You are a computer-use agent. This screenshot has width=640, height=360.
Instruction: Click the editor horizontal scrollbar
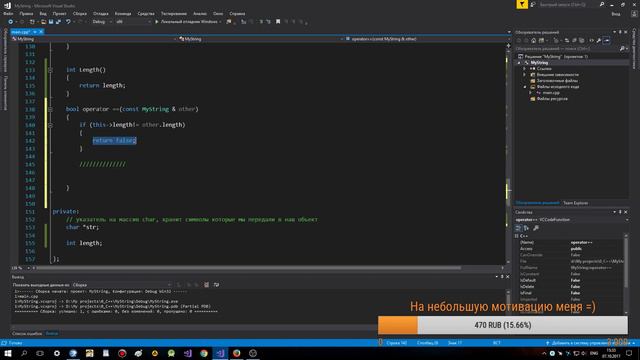[249, 268]
